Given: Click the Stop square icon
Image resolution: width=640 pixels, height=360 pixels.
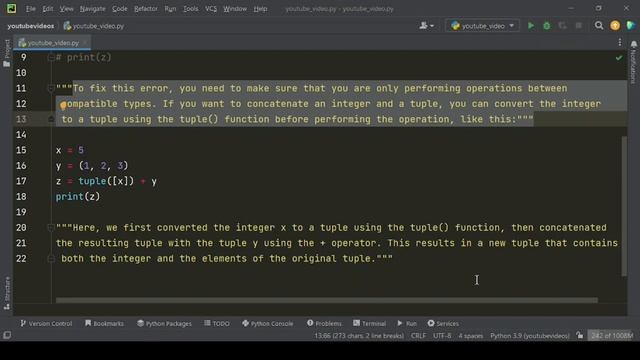Looking at the screenshot, I should [x=578, y=26].
